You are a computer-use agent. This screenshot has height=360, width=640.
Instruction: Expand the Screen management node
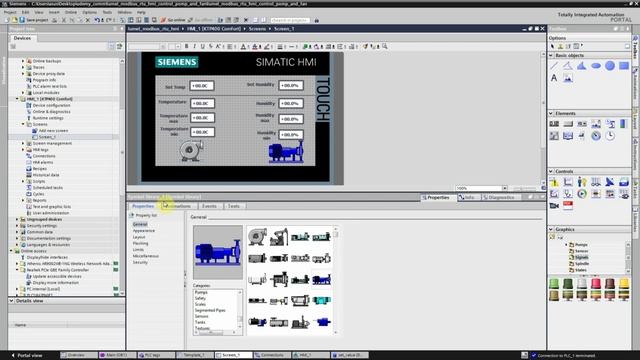coord(23,143)
